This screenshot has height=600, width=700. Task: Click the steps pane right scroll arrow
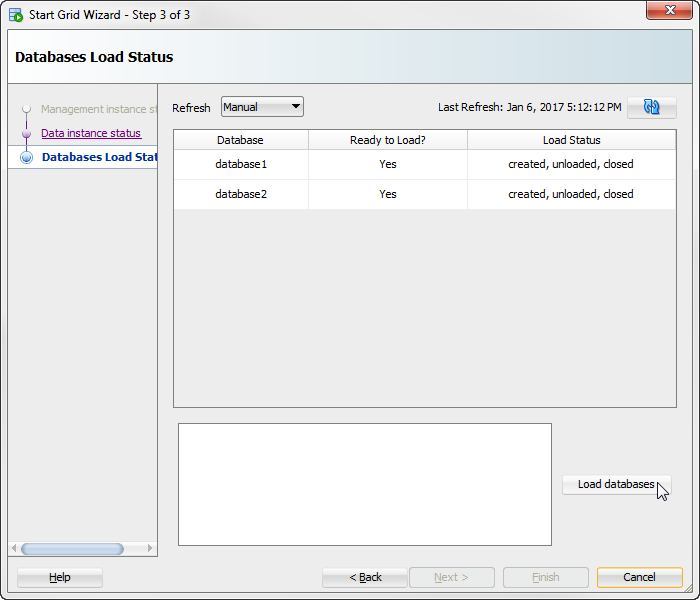(150, 548)
